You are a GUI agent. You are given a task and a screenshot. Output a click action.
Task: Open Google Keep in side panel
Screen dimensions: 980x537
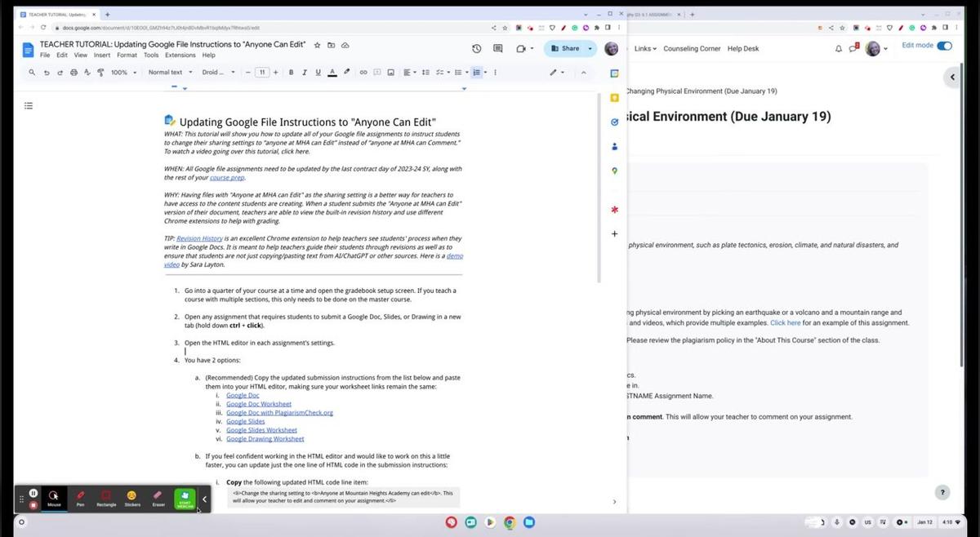[x=614, y=98]
